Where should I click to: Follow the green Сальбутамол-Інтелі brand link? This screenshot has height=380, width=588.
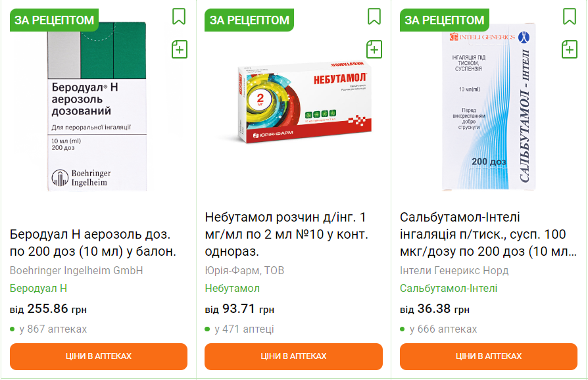pyautogui.click(x=449, y=288)
